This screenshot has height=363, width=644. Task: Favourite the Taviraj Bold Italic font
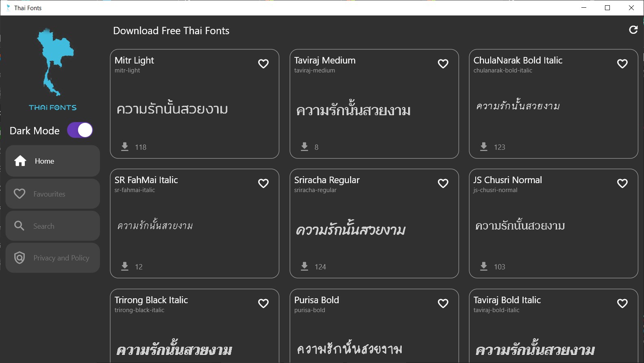622,304
